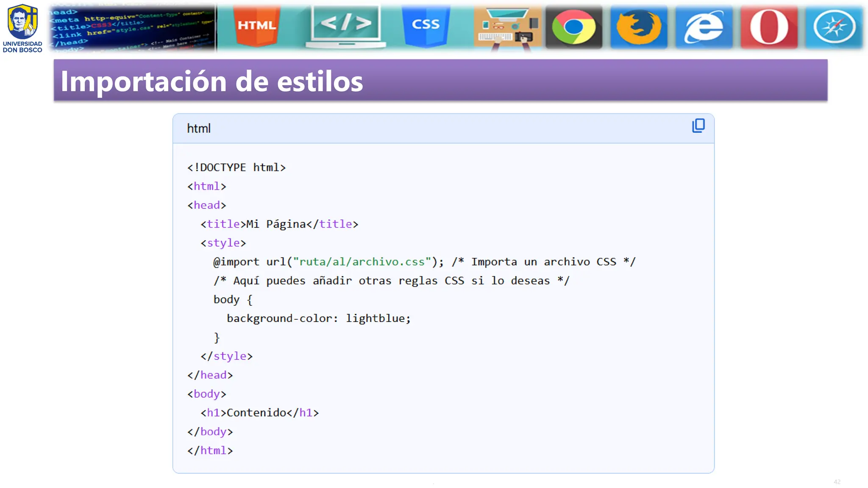The height and width of the screenshot is (488, 868).
Task: Click the HTML5 shield icon
Action: pyautogui.click(x=256, y=25)
